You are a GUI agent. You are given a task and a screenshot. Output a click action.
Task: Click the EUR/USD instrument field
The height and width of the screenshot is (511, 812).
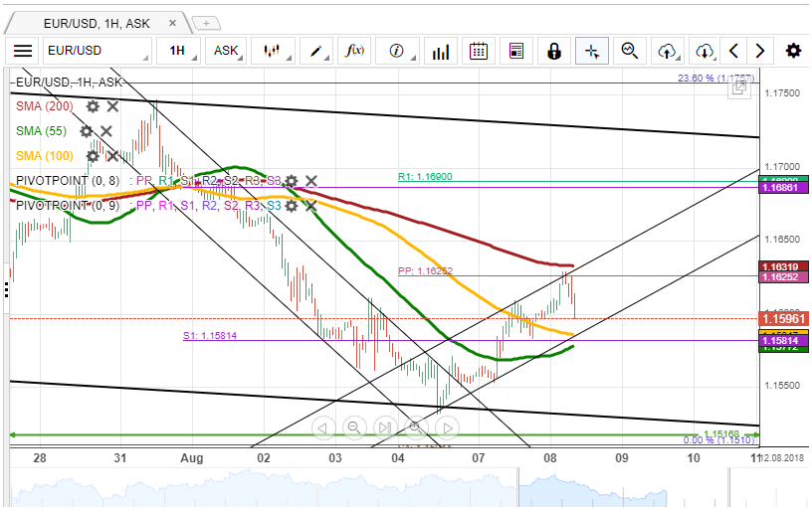97,51
